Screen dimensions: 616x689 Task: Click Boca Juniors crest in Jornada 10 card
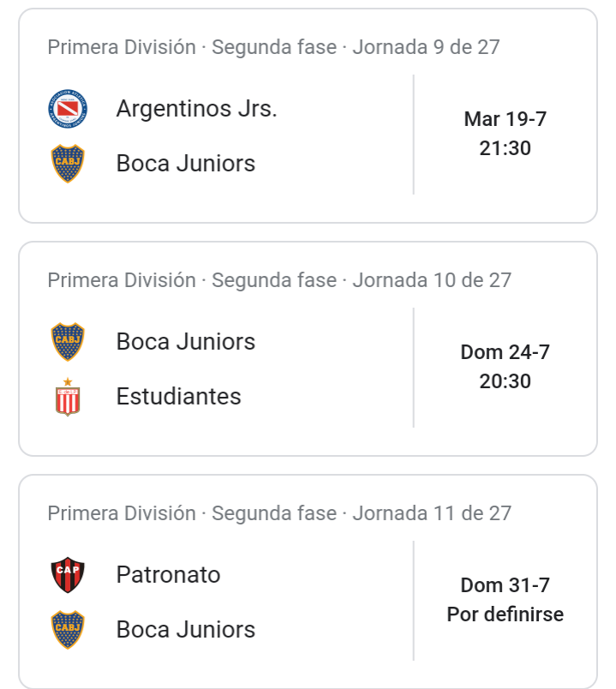click(x=68, y=342)
